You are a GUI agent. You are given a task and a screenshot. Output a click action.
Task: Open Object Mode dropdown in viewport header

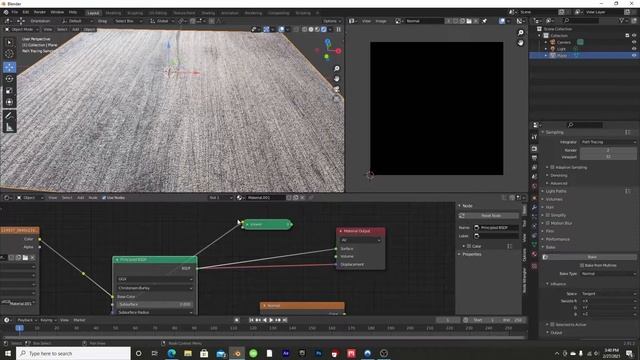[21, 29]
